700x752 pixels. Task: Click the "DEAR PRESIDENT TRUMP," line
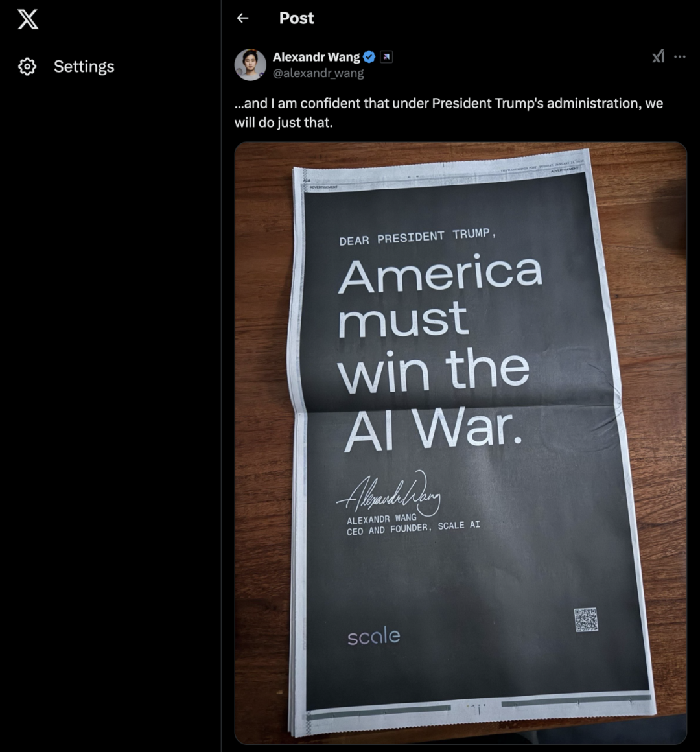[x=417, y=237]
